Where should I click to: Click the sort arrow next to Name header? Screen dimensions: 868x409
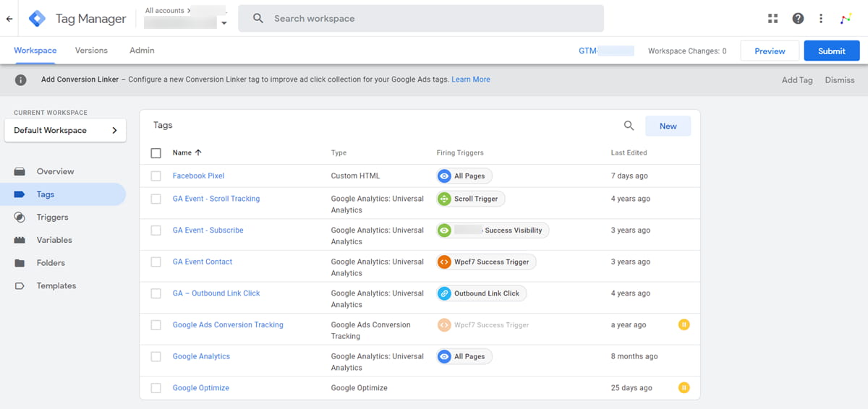pos(199,152)
